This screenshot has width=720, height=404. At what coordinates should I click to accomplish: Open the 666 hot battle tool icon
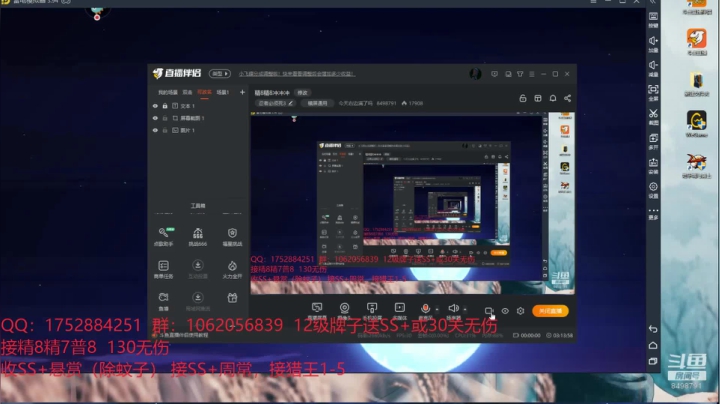tap(198, 236)
